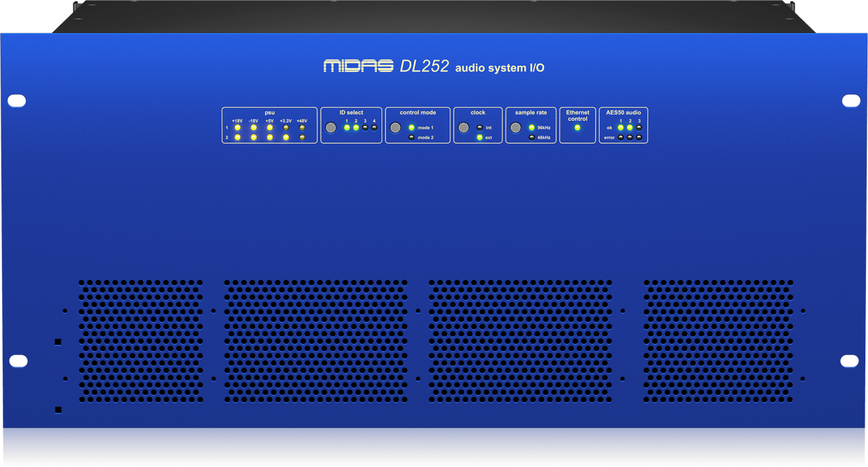The height and width of the screenshot is (467, 868).
Task: Click ID select LED number 4
Action: (374, 127)
